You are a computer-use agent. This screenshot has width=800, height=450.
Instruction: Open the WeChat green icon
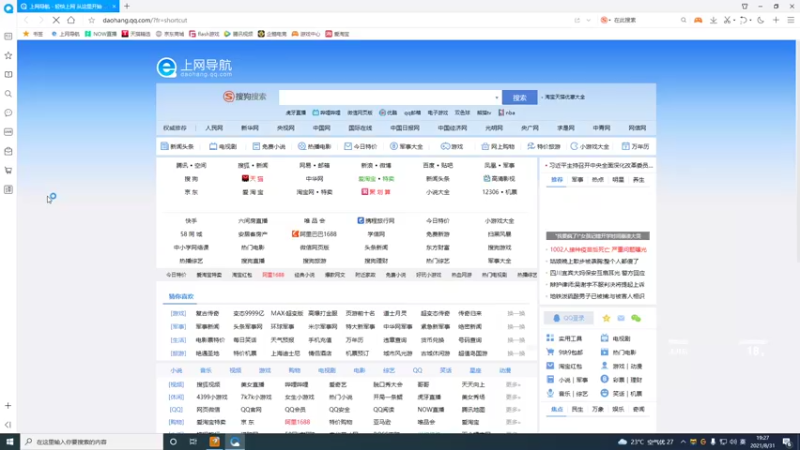(636, 318)
